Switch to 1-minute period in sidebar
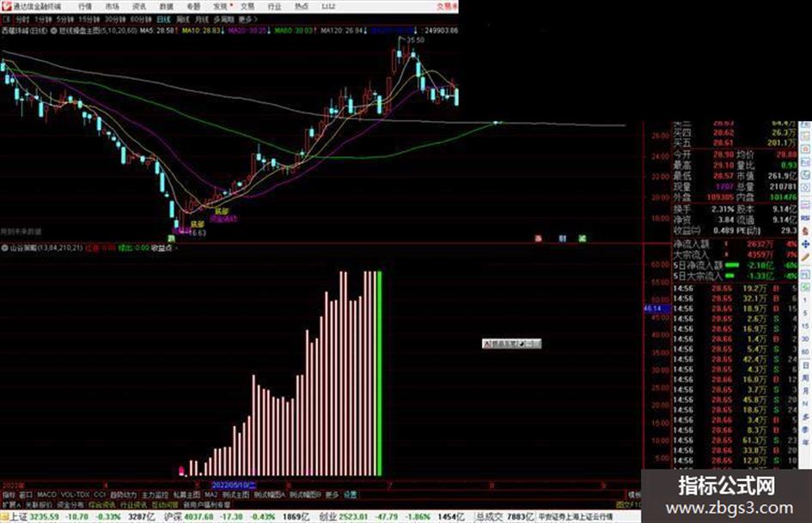This screenshot has height=523, width=812. point(805,301)
